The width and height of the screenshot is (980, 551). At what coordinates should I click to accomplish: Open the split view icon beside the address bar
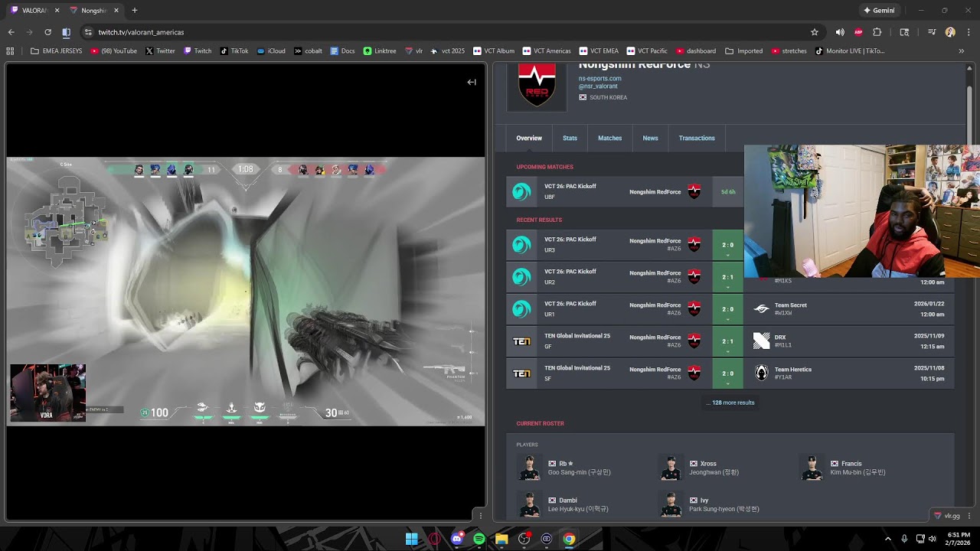pyautogui.click(x=66, y=32)
